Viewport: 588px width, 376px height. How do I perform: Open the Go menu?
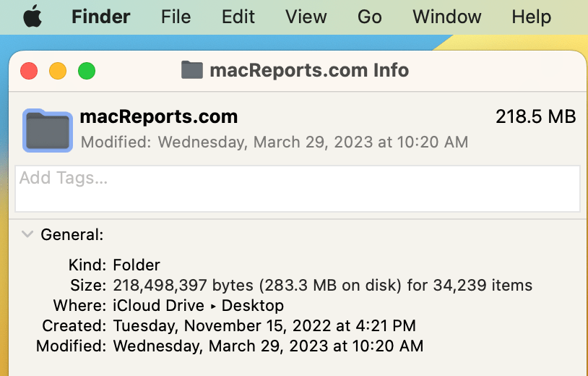(370, 17)
